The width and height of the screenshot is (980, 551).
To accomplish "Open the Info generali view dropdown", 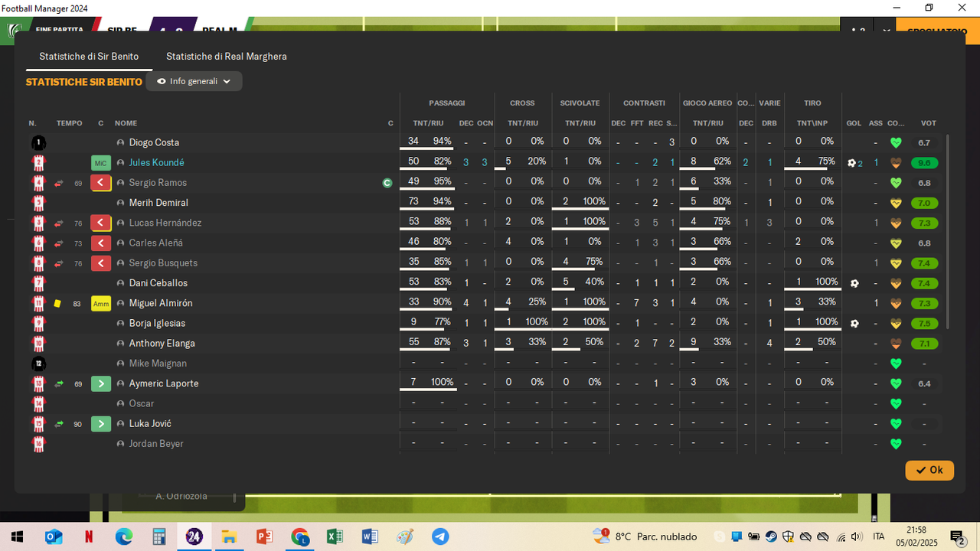I will coord(194,81).
